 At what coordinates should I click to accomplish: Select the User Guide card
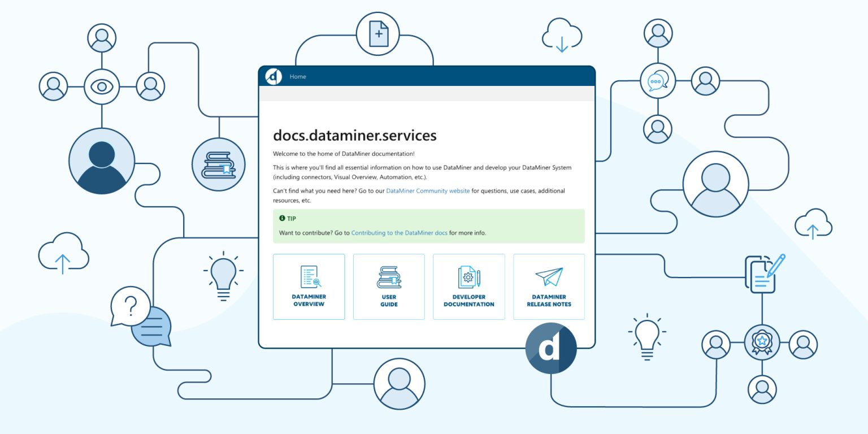point(389,287)
